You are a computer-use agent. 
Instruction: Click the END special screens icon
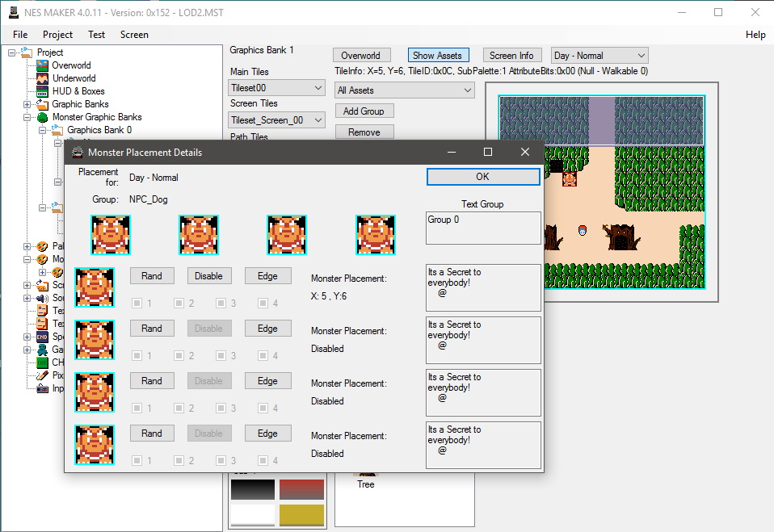[x=43, y=337]
